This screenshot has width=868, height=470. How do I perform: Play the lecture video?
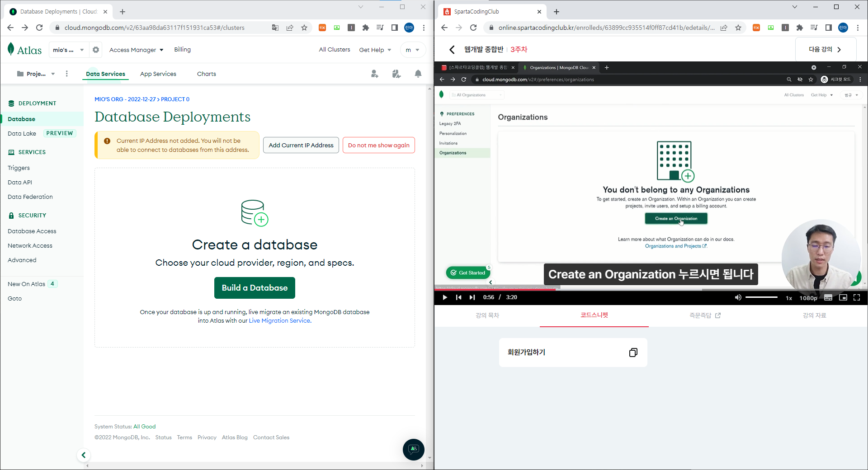(445, 297)
